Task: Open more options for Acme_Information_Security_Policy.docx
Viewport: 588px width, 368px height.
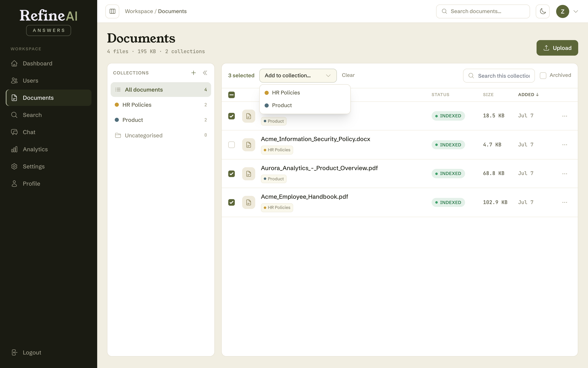Action: pyautogui.click(x=565, y=145)
